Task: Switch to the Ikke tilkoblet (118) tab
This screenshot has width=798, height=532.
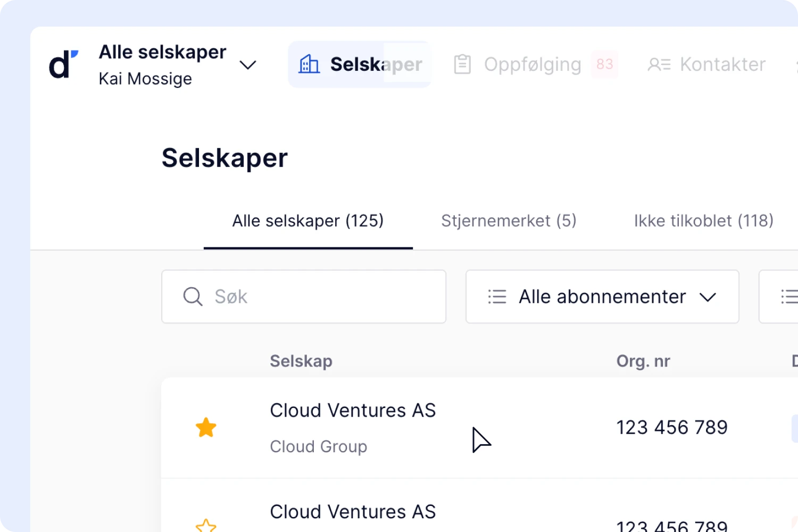Action: 703,221
